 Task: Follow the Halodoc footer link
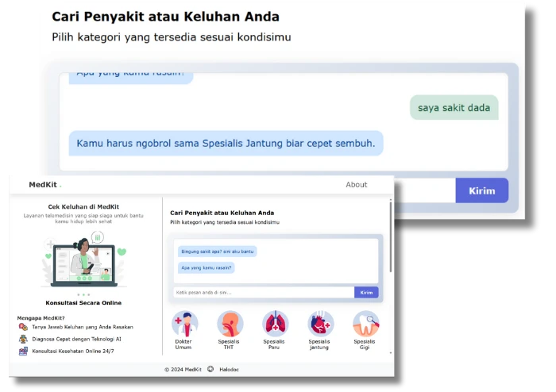tap(230, 369)
